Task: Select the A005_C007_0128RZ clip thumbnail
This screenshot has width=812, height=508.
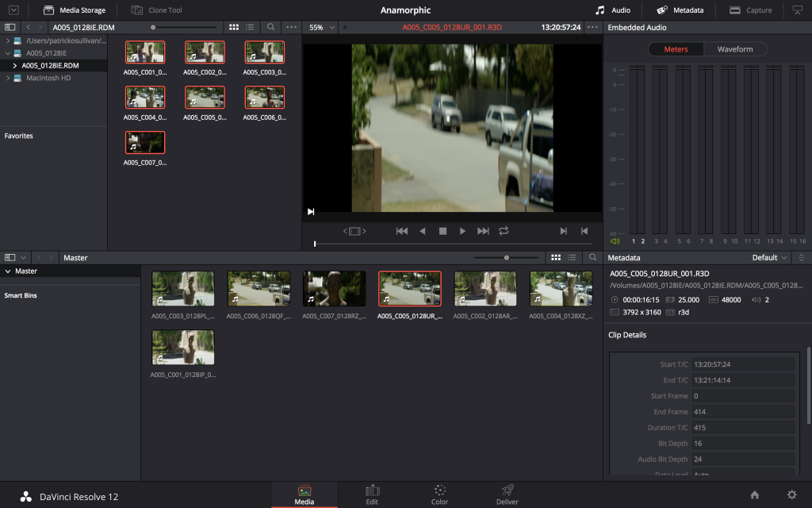Action: pos(334,289)
